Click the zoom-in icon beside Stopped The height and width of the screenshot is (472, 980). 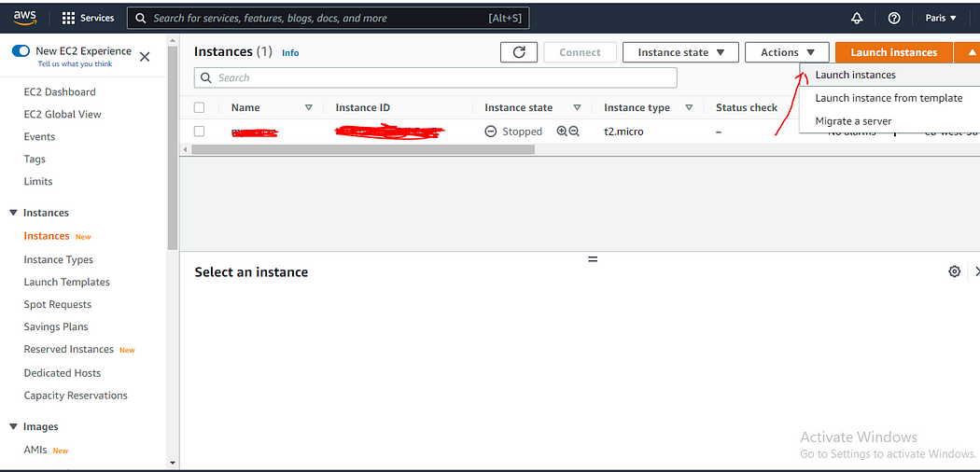pos(562,132)
